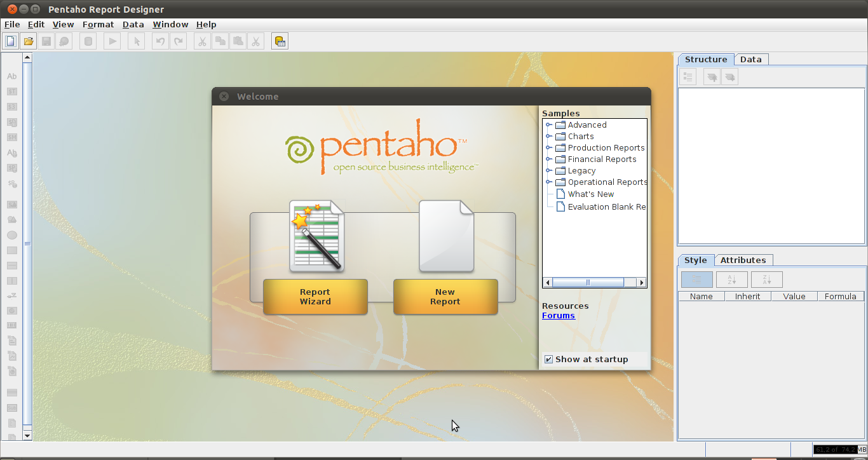Click the Undo toolbar icon
This screenshot has height=460, width=868.
[160, 41]
